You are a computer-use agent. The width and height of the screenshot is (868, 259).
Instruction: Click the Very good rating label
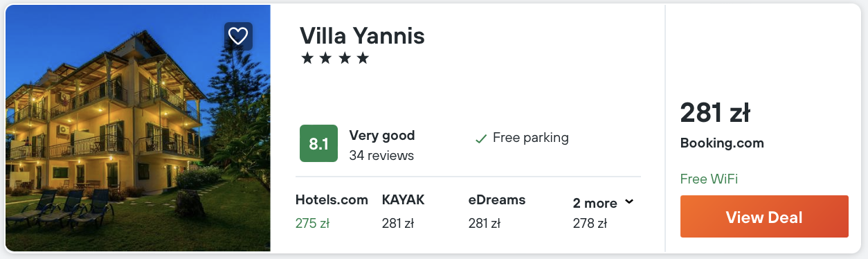(x=382, y=136)
